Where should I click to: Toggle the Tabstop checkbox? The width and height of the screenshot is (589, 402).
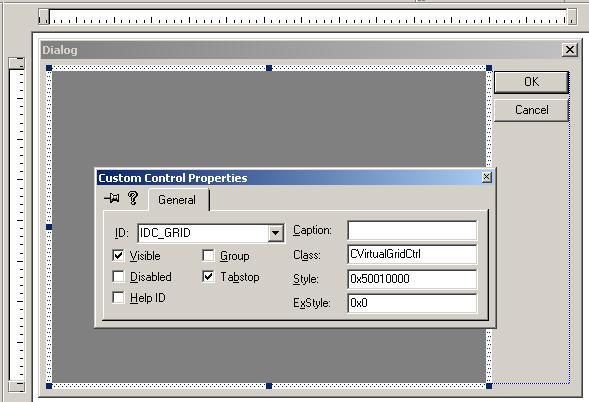click(208, 277)
